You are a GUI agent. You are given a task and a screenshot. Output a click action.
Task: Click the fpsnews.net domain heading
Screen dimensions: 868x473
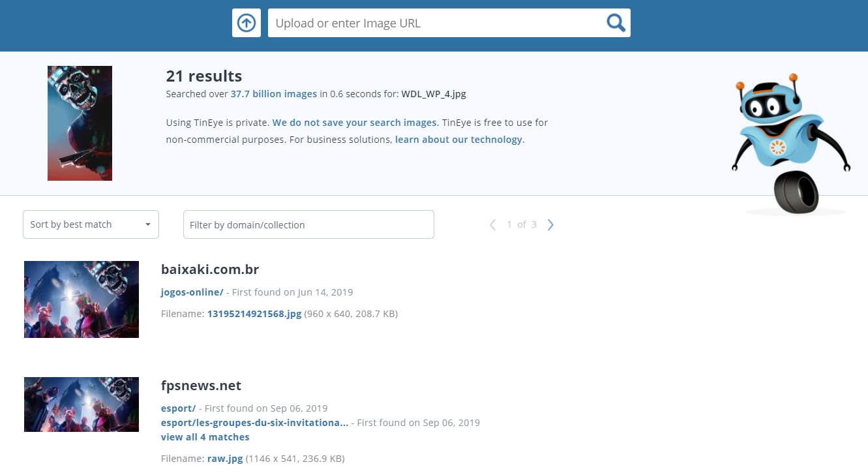point(201,386)
